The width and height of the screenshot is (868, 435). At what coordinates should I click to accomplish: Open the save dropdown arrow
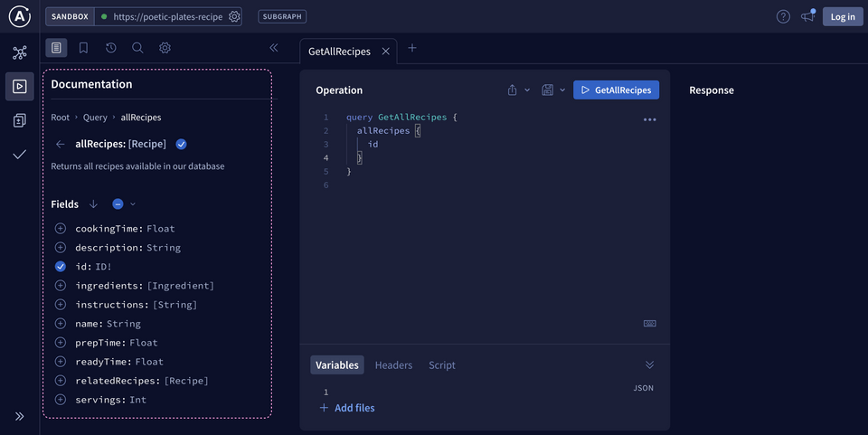(x=562, y=90)
